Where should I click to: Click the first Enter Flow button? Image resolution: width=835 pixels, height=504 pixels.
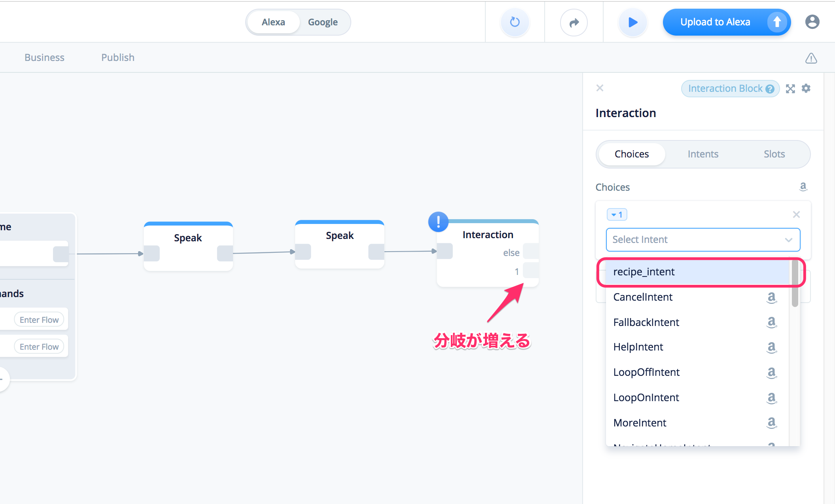39,320
